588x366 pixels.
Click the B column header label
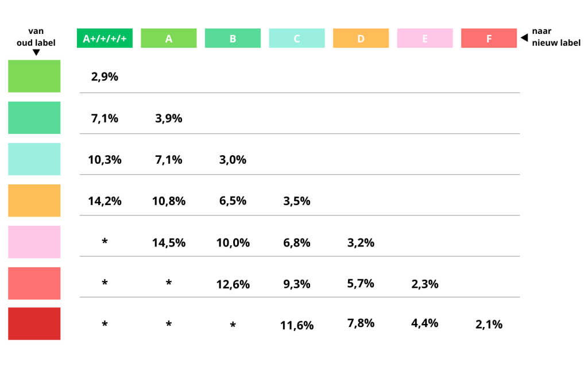coord(233,38)
